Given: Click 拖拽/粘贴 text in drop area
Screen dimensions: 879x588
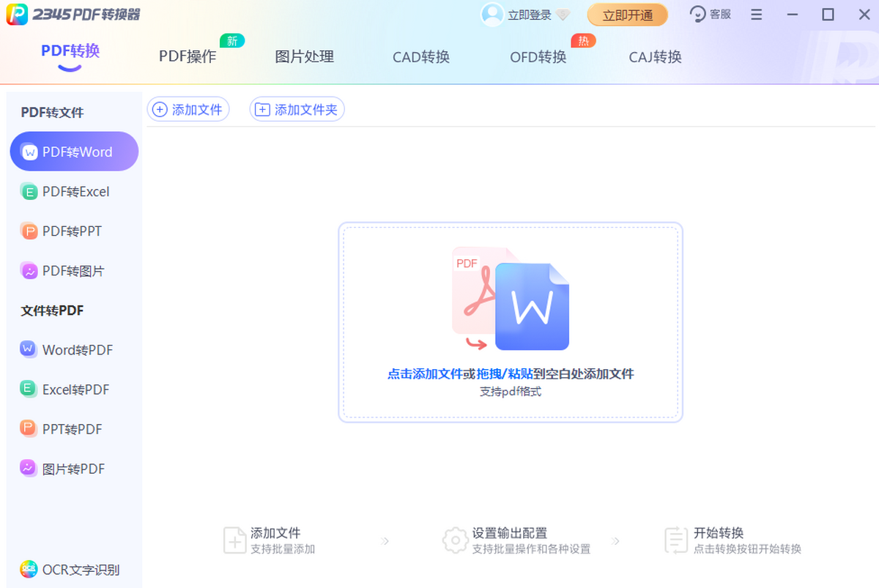Looking at the screenshot, I should pyautogui.click(x=504, y=374).
